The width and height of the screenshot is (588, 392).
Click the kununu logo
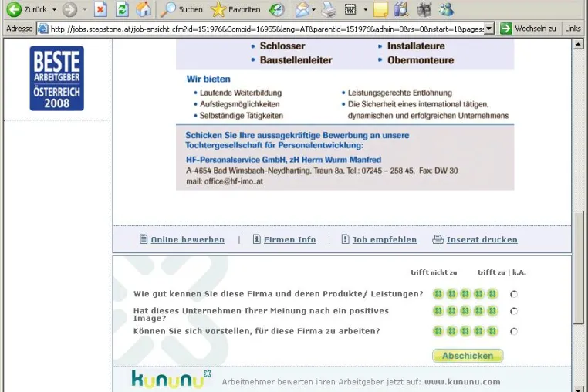pos(171,379)
